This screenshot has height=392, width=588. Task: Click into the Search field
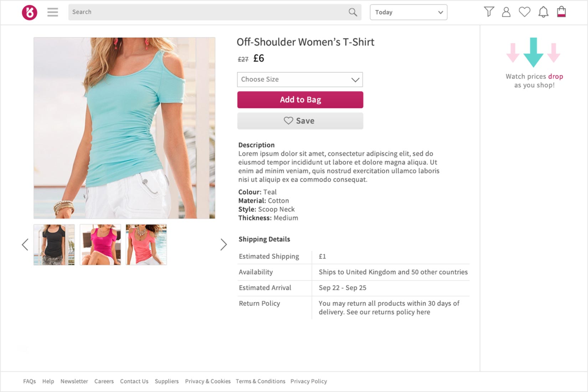[x=207, y=12]
